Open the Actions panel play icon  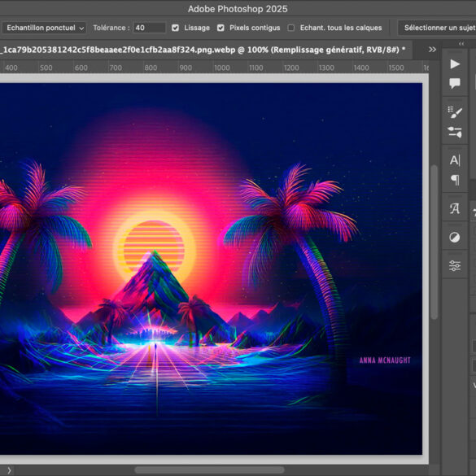click(455, 64)
